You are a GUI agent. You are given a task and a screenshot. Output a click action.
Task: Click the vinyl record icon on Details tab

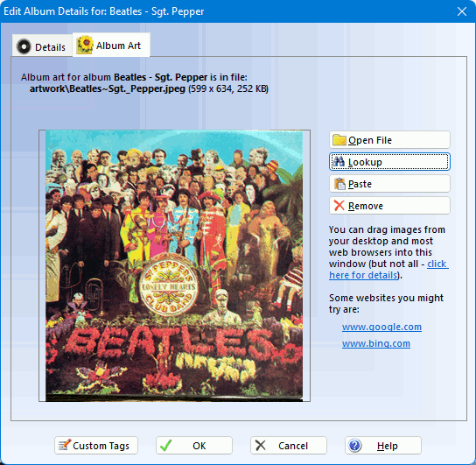coord(24,46)
